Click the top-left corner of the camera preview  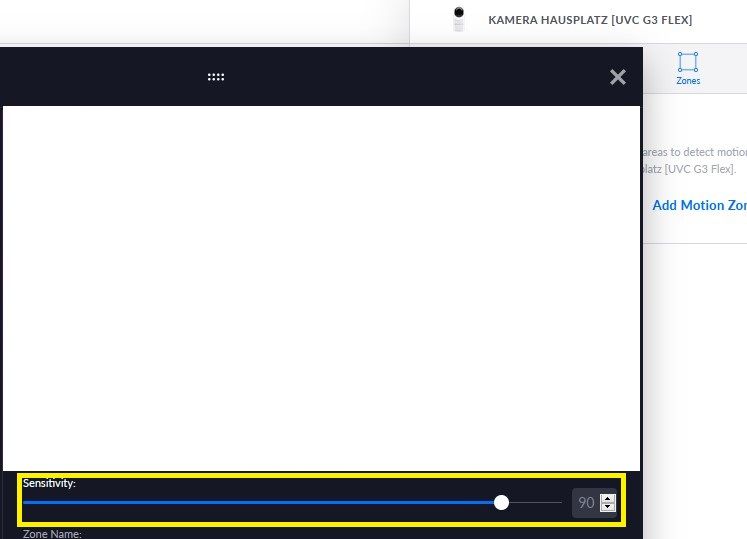[8, 111]
